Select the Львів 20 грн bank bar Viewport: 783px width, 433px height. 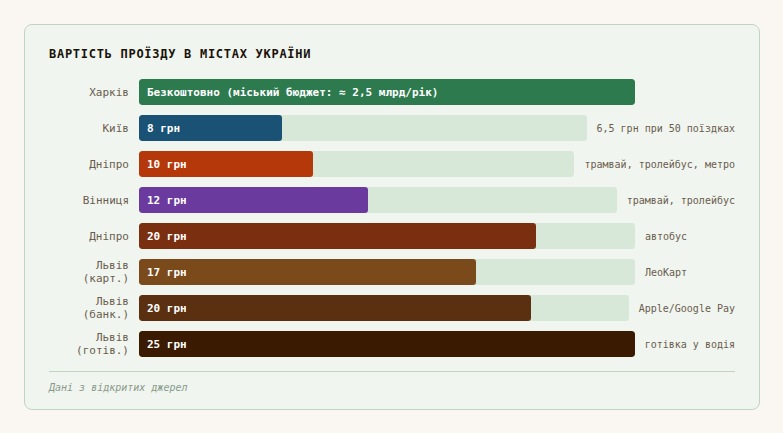pyautogui.click(x=335, y=308)
